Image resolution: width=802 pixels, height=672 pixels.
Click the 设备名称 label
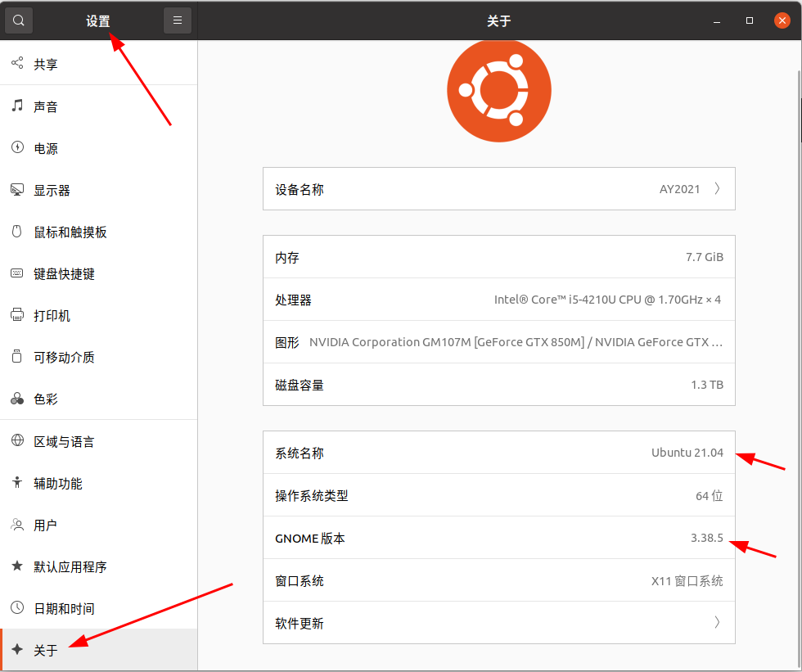click(300, 190)
